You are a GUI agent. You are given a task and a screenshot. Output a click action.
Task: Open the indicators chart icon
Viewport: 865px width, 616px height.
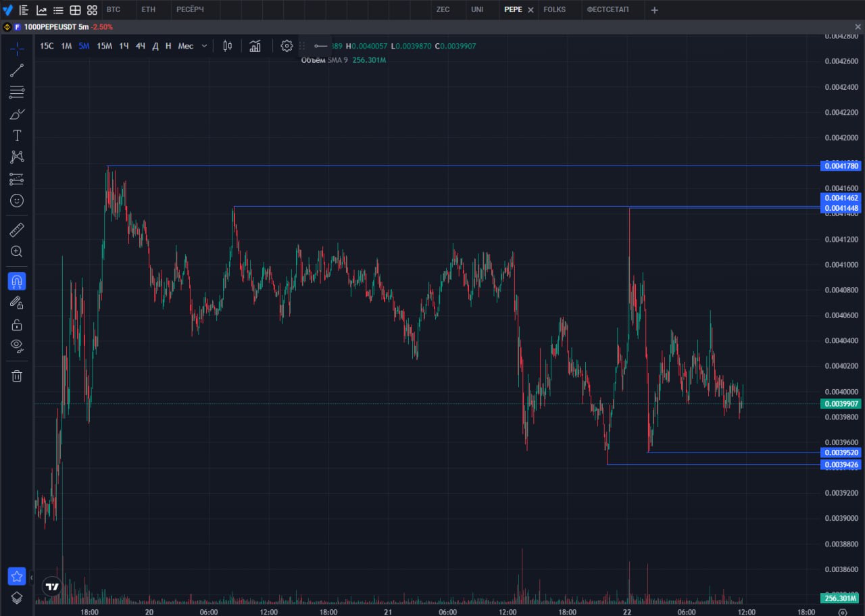pyautogui.click(x=255, y=46)
